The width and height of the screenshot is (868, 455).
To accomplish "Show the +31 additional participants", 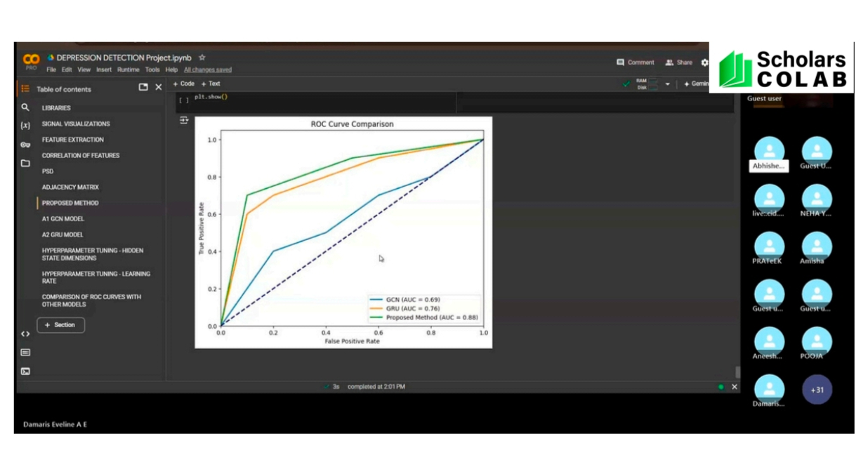I will [x=817, y=390].
